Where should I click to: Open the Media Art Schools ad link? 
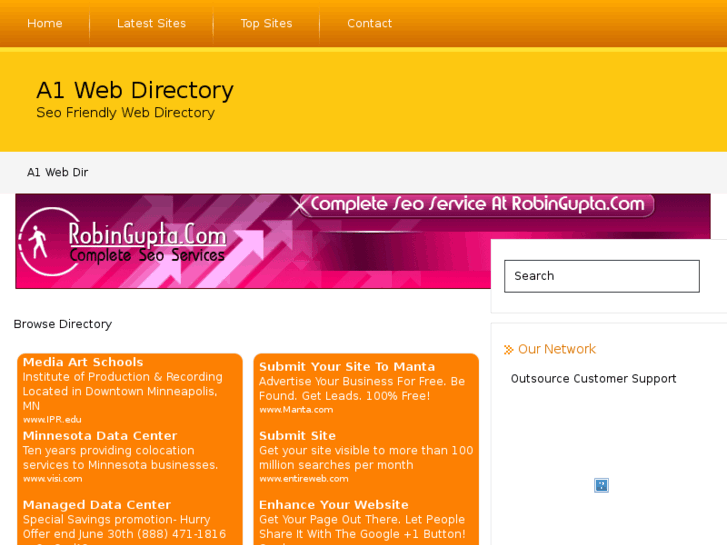[x=83, y=362]
